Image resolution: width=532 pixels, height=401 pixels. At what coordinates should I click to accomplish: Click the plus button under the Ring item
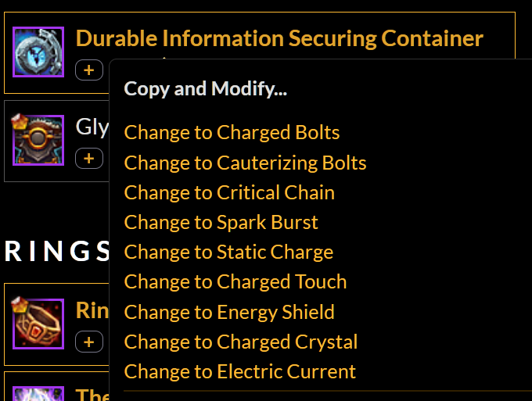pos(89,342)
